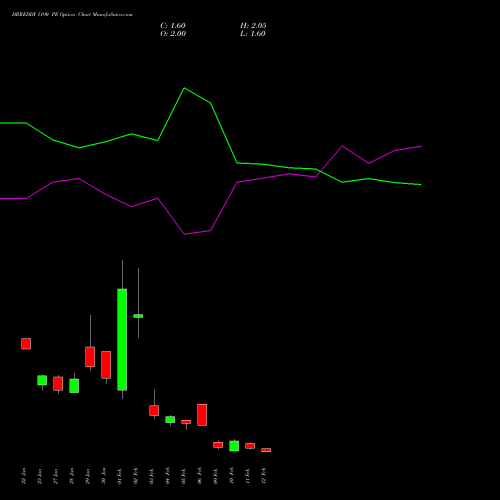Select the '30 Jan' date axis label

pos(104,476)
